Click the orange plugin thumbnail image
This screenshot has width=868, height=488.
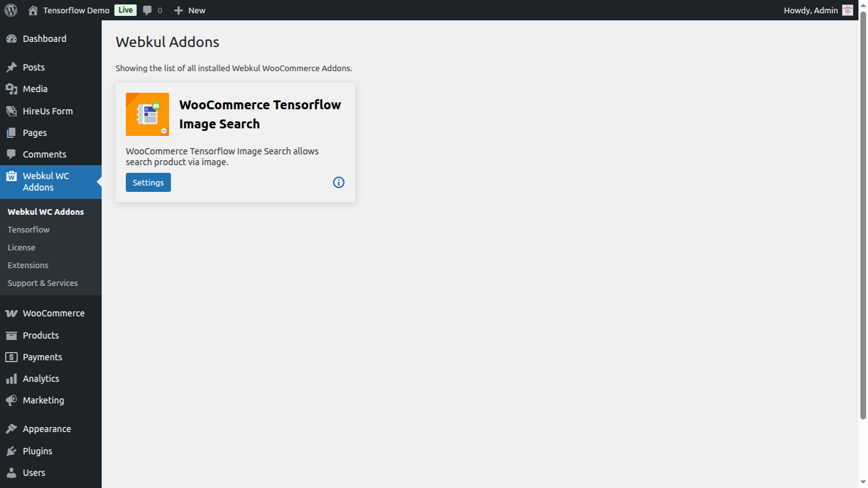coord(147,114)
